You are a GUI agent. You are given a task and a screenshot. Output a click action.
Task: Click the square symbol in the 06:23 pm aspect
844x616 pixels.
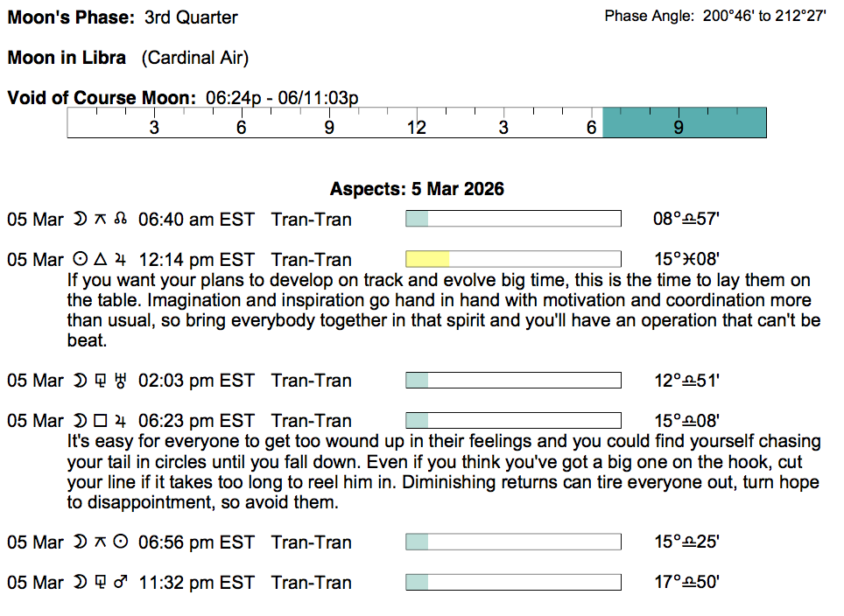(x=100, y=421)
